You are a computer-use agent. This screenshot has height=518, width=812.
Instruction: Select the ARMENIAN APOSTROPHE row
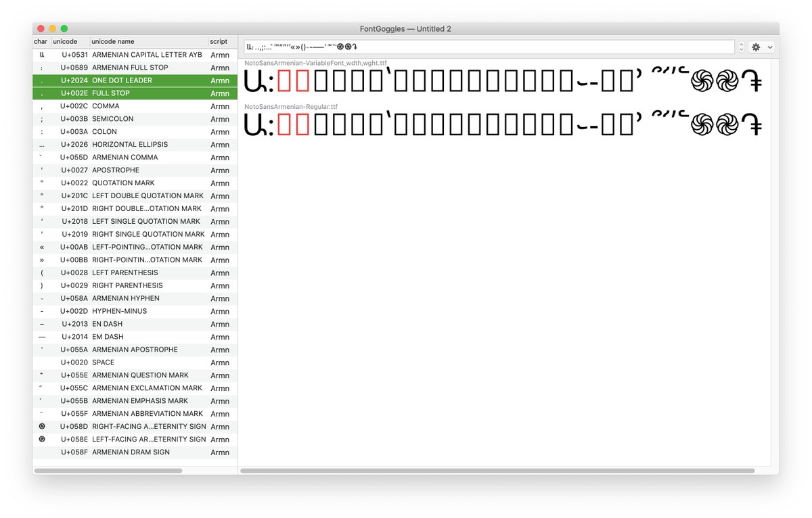pos(135,350)
